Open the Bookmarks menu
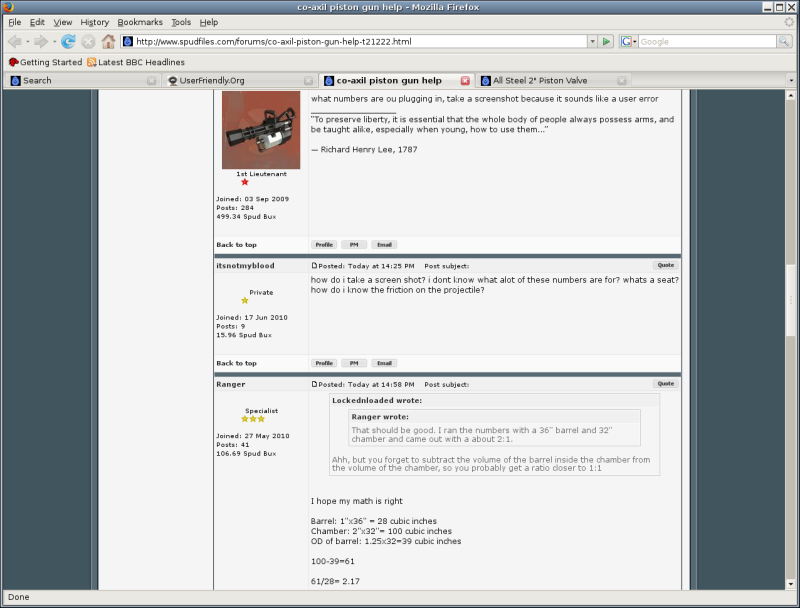Screen dimensions: 800x608 (138, 22)
